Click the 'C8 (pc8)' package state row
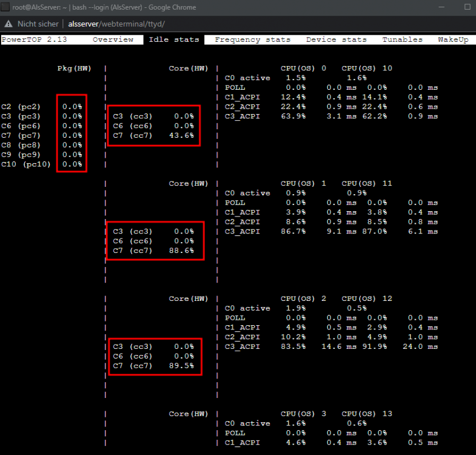 tap(42, 145)
